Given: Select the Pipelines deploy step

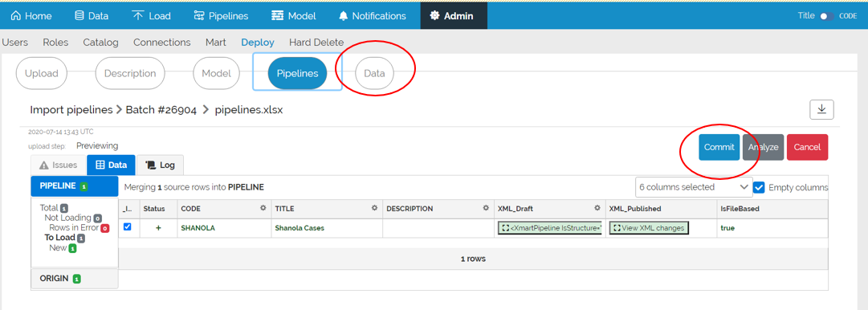Looking at the screenshot, I should point(297,73).
